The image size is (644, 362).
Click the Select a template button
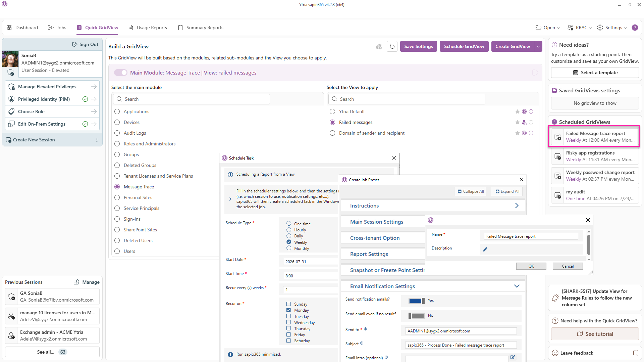pyautogui.click(x=595, y=73)
